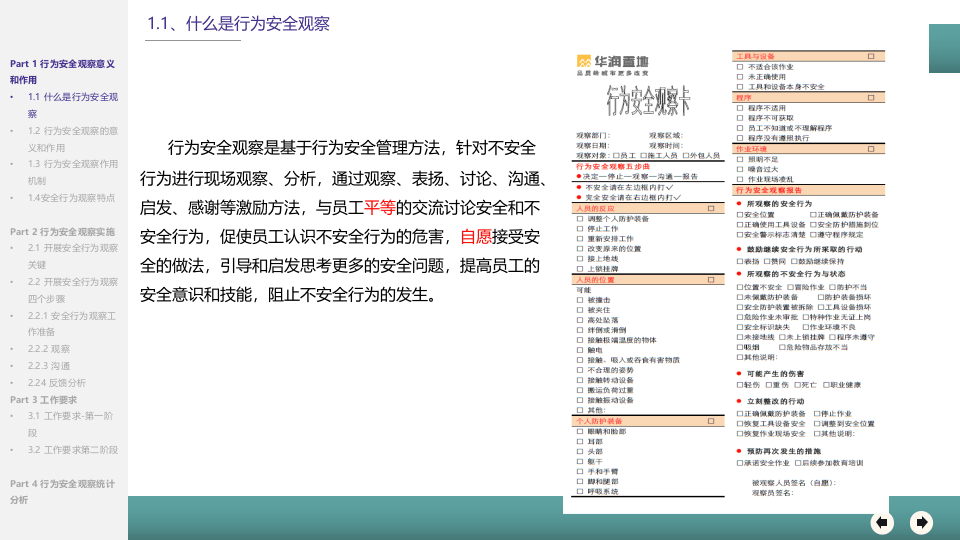Check the 不适合该作业 box

click(x=740, y=67)
